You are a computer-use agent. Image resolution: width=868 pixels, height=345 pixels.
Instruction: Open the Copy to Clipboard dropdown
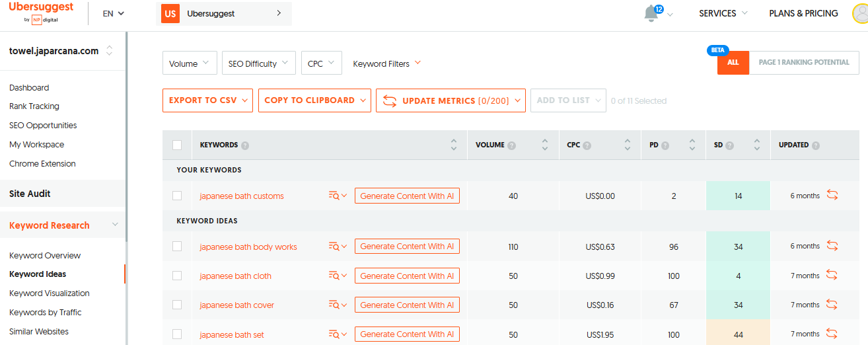point(314,100)
